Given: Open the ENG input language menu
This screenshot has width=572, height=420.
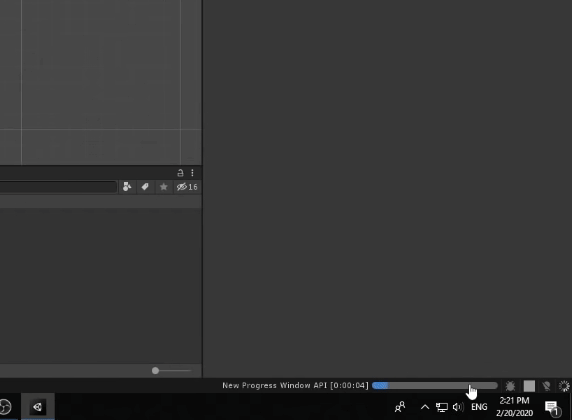Looking at the screenshot, I should 479,407.
